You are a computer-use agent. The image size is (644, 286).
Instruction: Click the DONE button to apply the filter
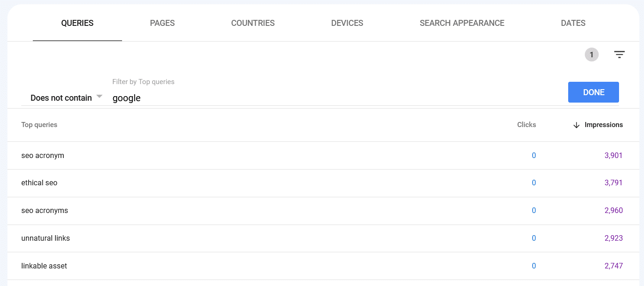pos(593,92)
